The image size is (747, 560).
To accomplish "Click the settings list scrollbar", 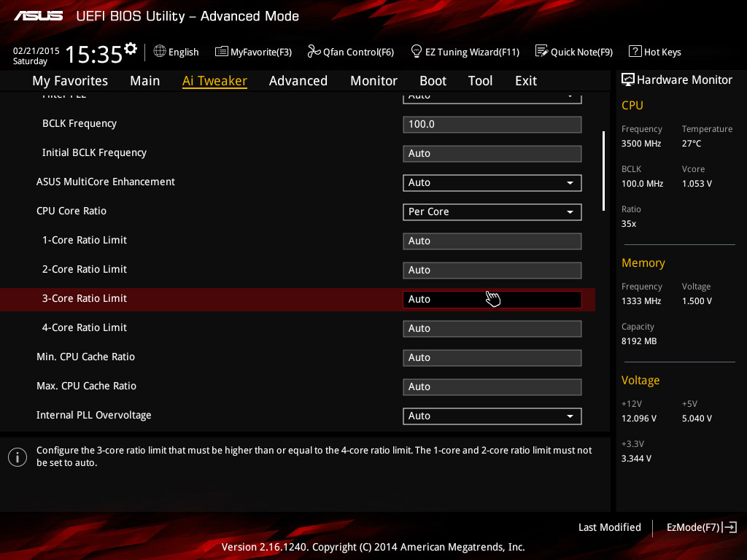I will [603, 171].
